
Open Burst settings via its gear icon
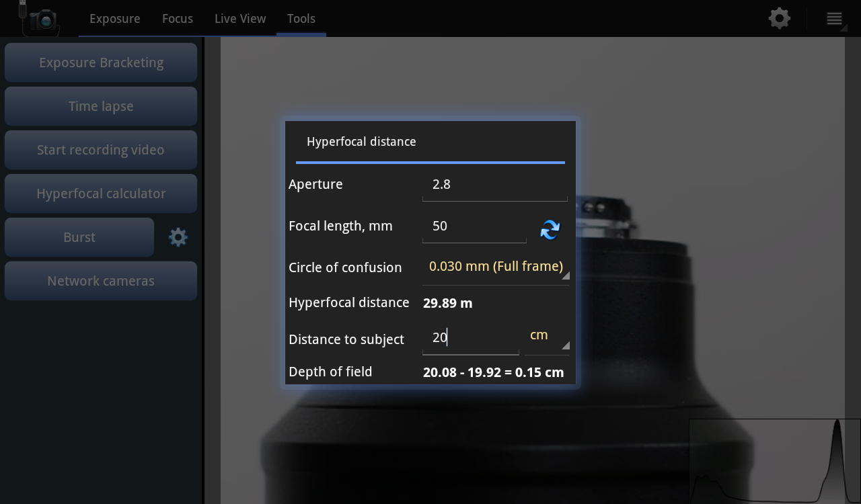(x=178, y=237)
